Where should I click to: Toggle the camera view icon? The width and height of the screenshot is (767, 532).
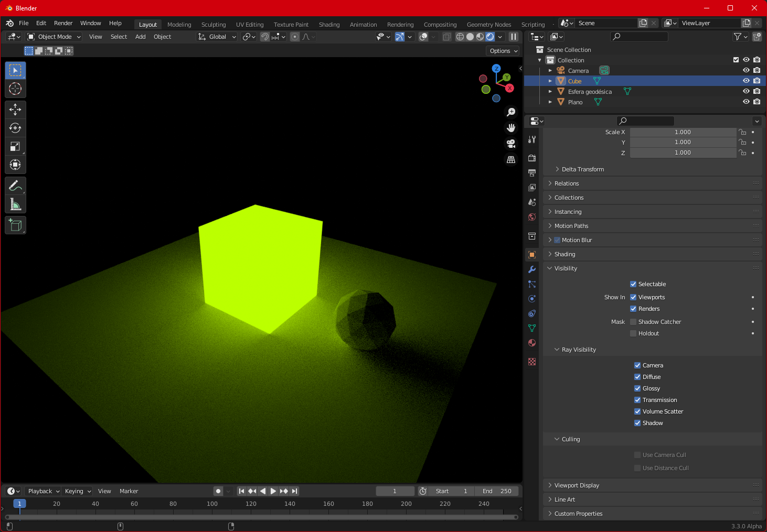pos(511,144)
